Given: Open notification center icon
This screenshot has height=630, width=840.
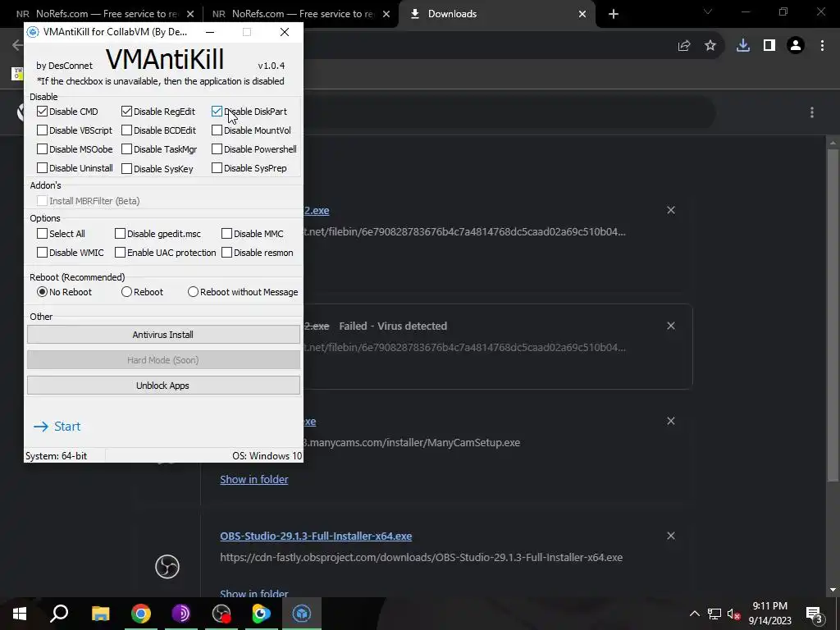Looking at the screenshot, I should tap(815, 614).
